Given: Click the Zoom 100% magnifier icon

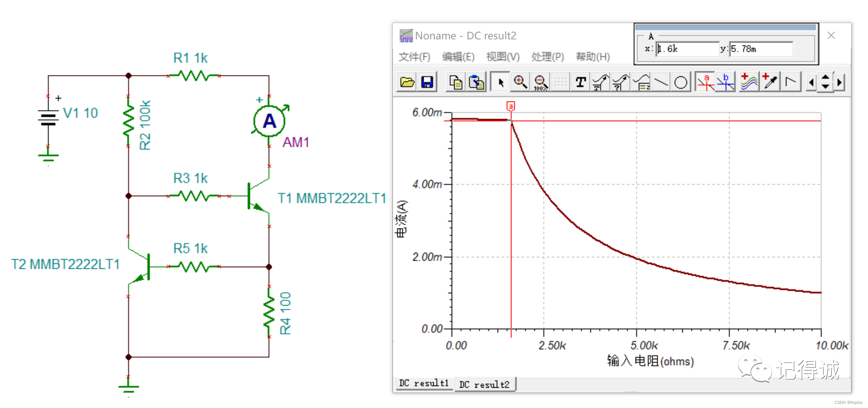Looking at the screenshot, I should (540, 82).
